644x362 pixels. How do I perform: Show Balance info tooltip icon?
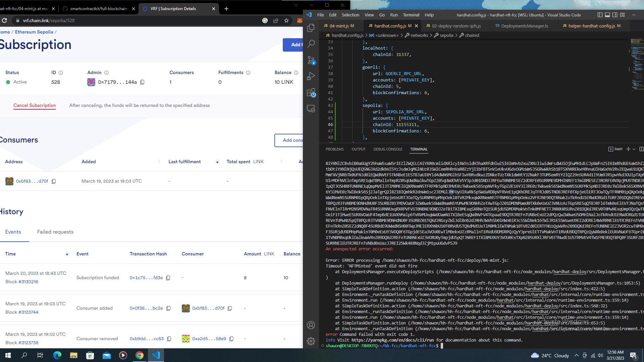click(296, 73)
